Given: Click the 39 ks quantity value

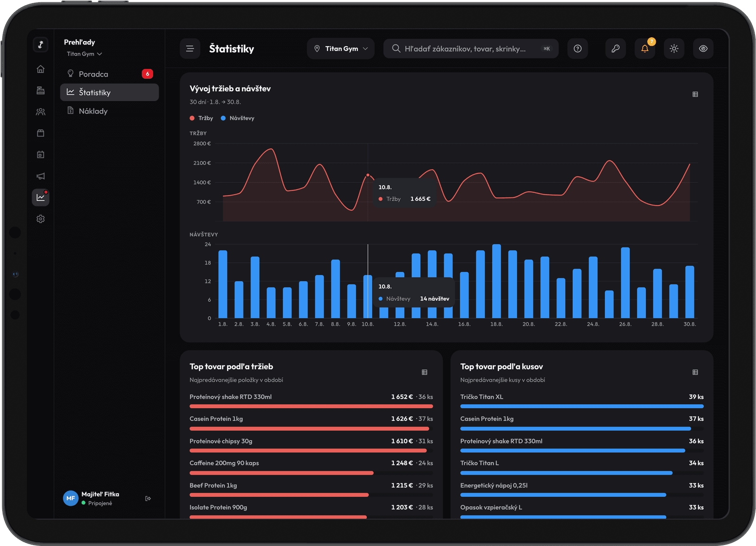Looking at the screenshot, I should [x=696, y=397].
